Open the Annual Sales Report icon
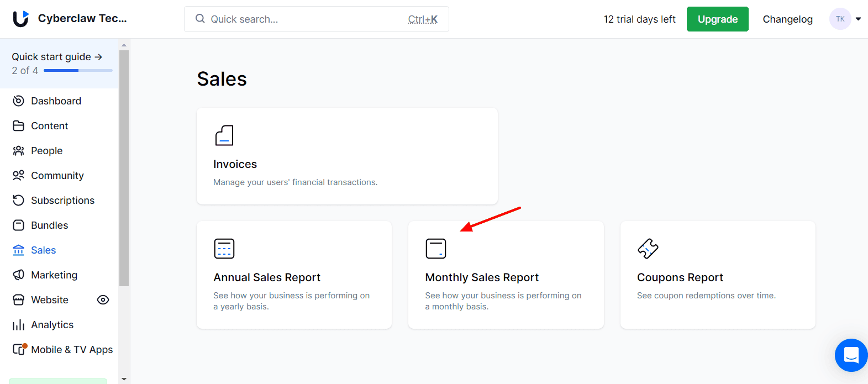 pyautogui.click(x=224, y=249)
